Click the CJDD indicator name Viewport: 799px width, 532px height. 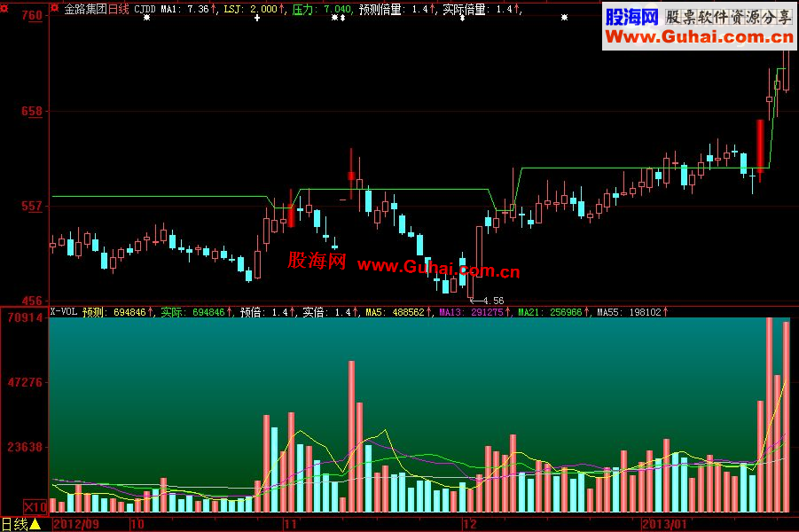(x=145, y=9)
